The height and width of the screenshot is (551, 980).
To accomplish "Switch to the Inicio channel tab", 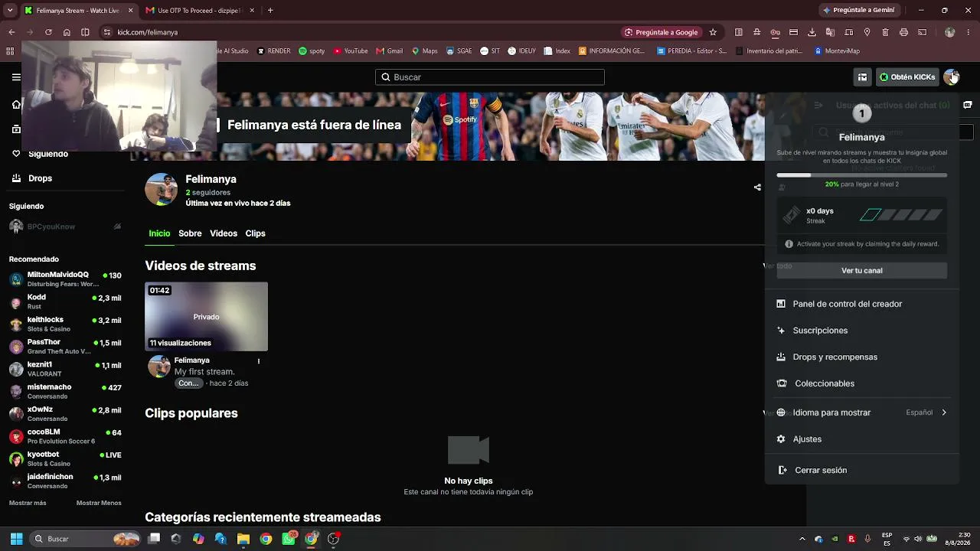I will [159, 233].
